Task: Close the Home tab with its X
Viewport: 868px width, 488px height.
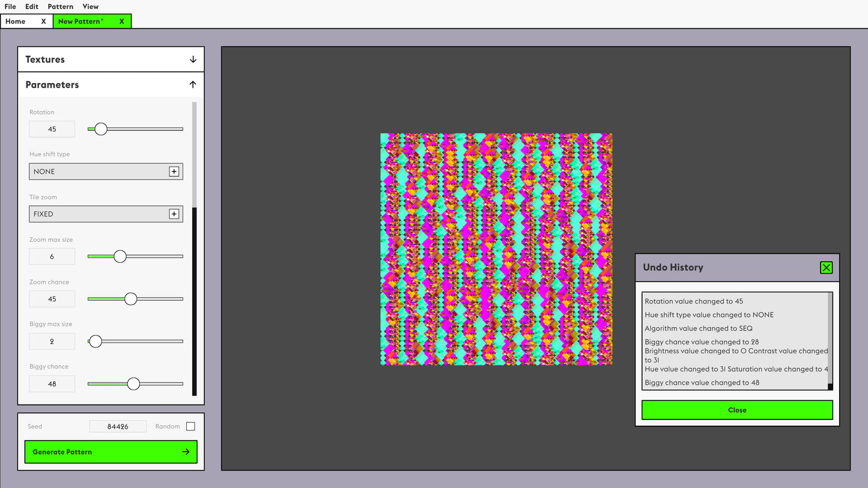Action: [x=43, y=22]
